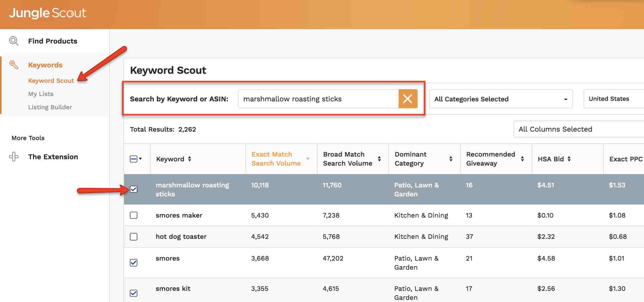Sort by Dominant Category arrows
This screenshot has width=644, height=302.
[451, 159]
